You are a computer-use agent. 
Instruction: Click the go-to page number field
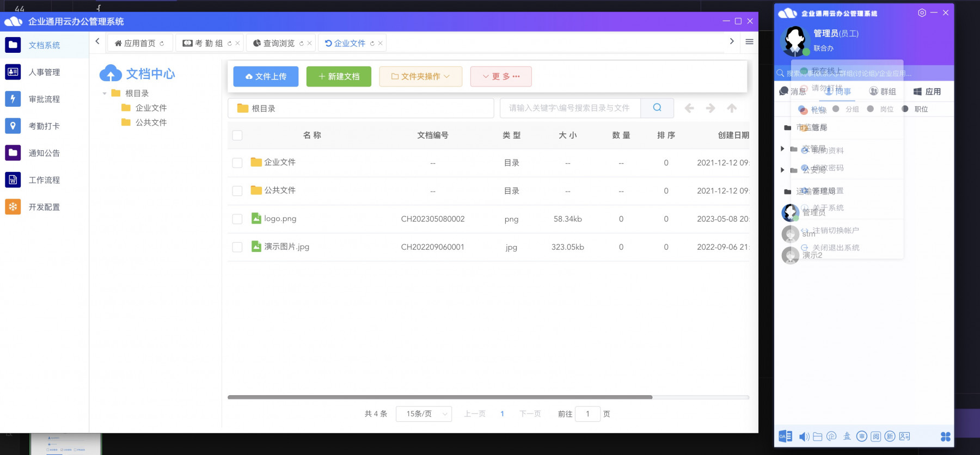click(x=587, y=414)
